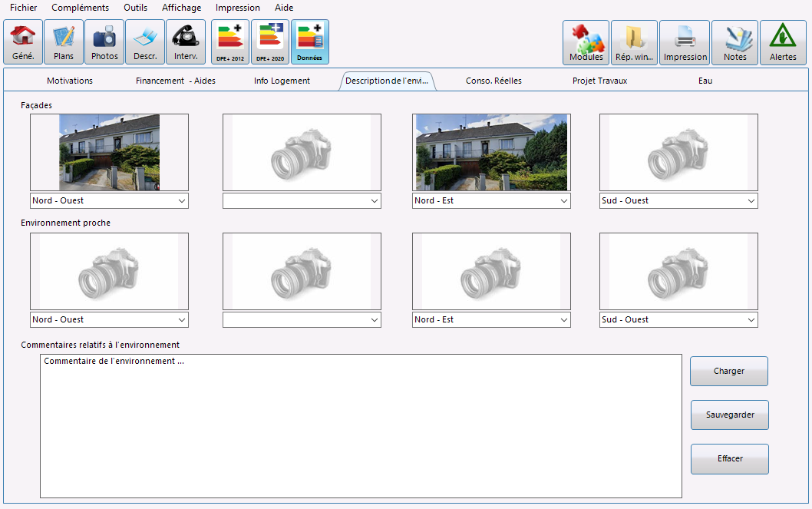Select the Description de l'envi... tab
This screenshot has height=509, width=812.
388,81
